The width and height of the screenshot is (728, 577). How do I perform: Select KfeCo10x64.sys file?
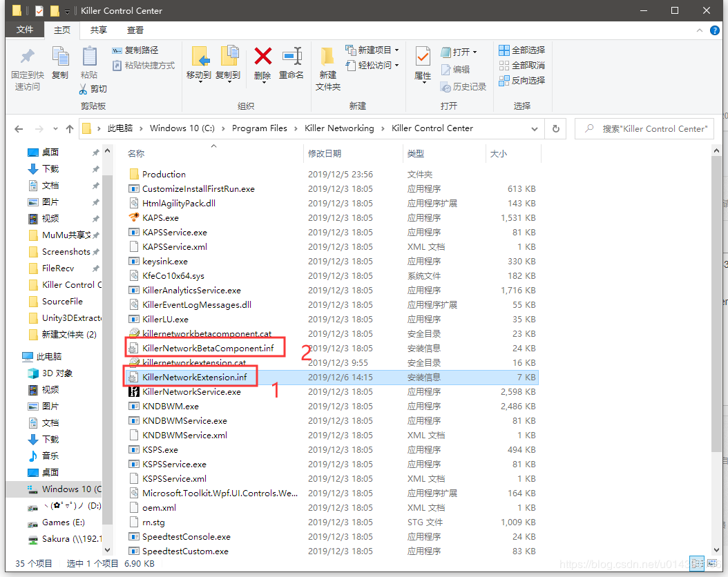173,276
